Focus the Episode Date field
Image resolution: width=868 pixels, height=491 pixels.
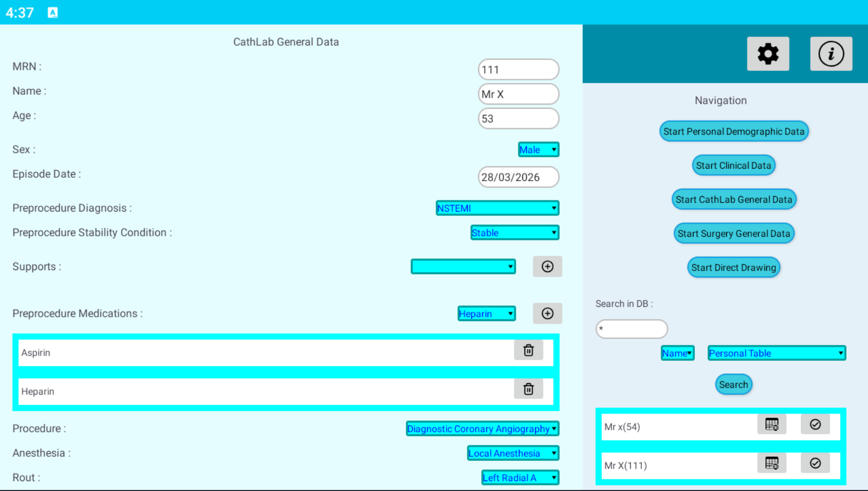click(518, 177)
